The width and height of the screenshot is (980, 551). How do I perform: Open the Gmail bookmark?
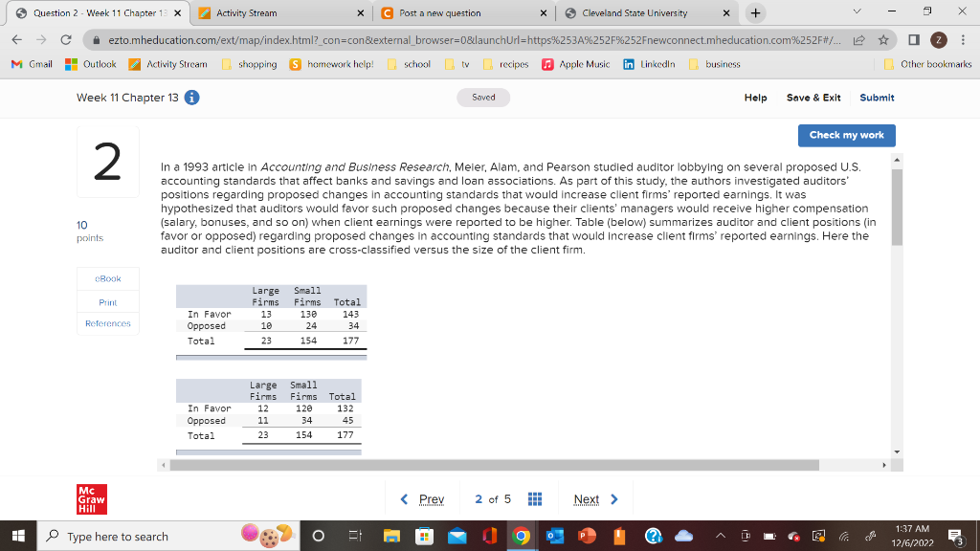tap(32, 64)
